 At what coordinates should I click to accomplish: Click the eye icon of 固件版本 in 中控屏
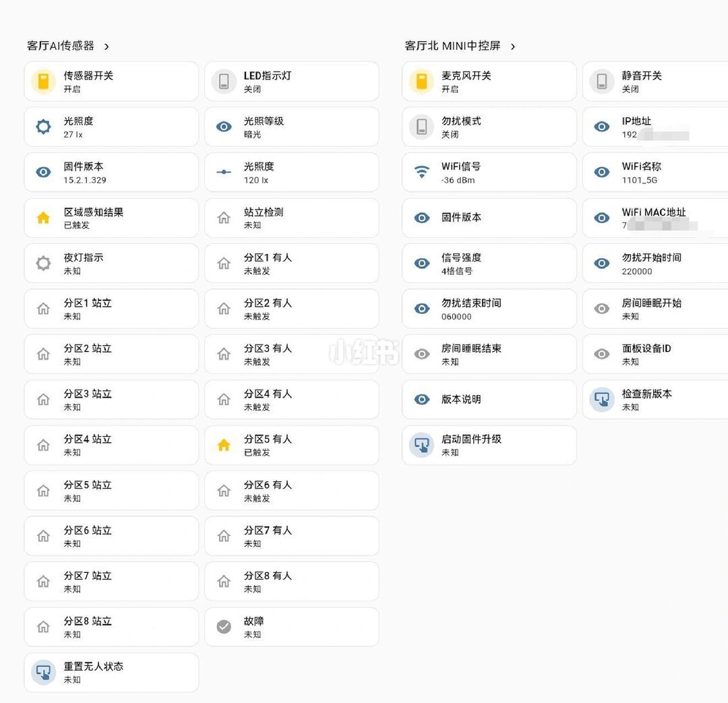421,218
